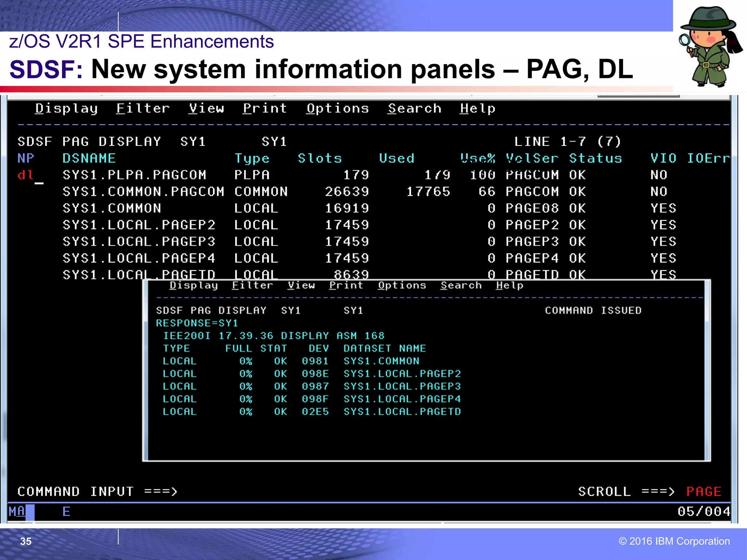Open Search menu in the overlay response window
This screenshot has width=747, height=560.
461,285
